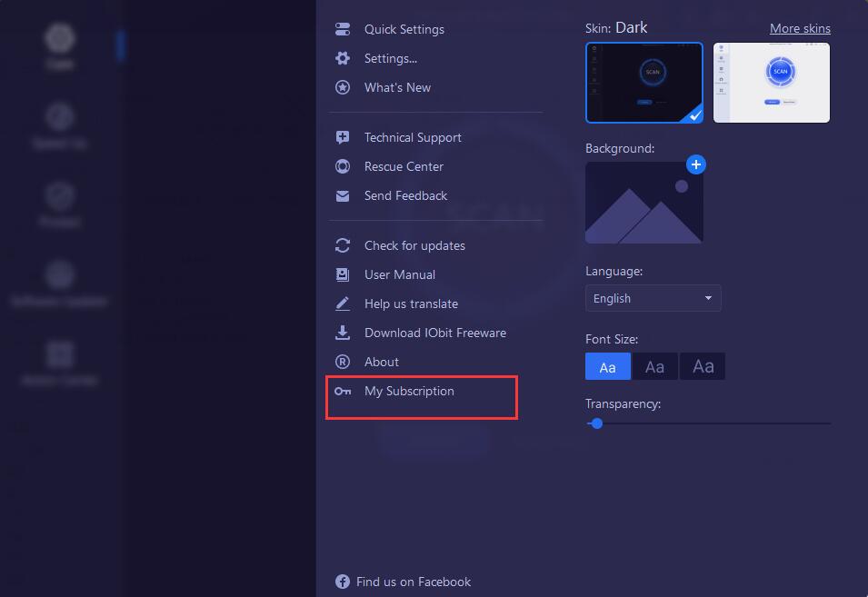Select Check for updates
Viewport: 868px width, 597px height.
click(414, 245)
